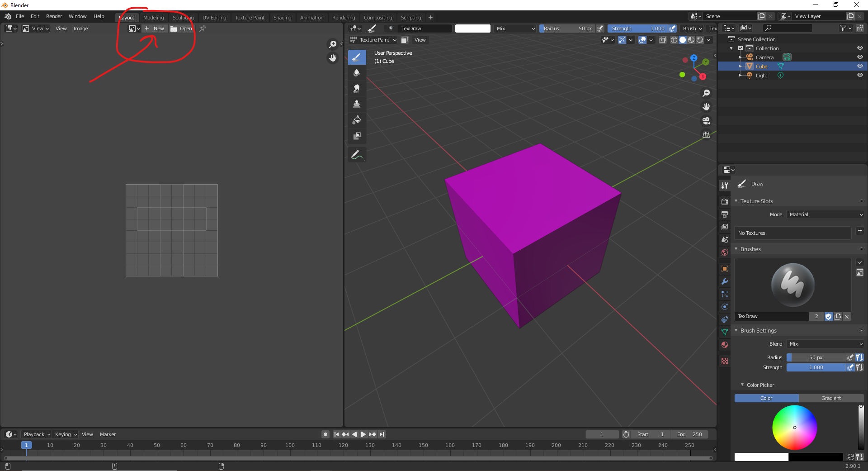Open the Image menu in image editor
The image size is (868, 471).
click(x=80, y=29)
